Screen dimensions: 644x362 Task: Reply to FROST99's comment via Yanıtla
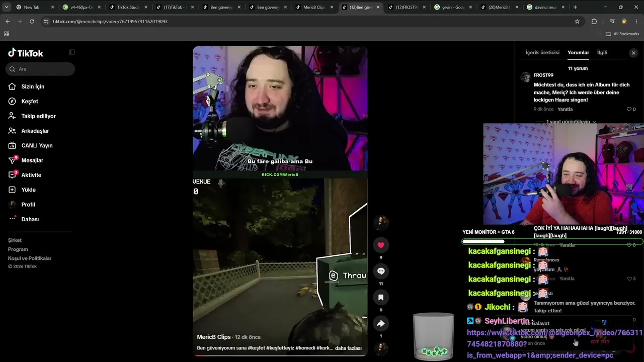(x=566, y=109)
